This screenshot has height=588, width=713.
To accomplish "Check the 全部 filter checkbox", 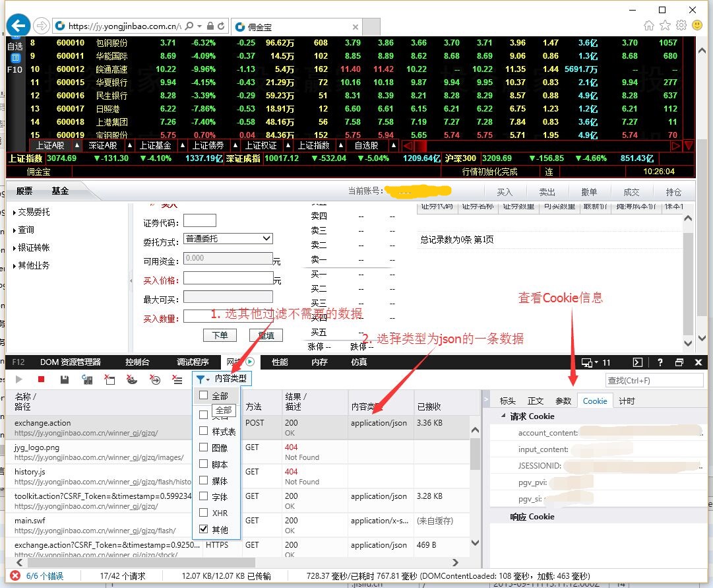I will tap(204, 396).
